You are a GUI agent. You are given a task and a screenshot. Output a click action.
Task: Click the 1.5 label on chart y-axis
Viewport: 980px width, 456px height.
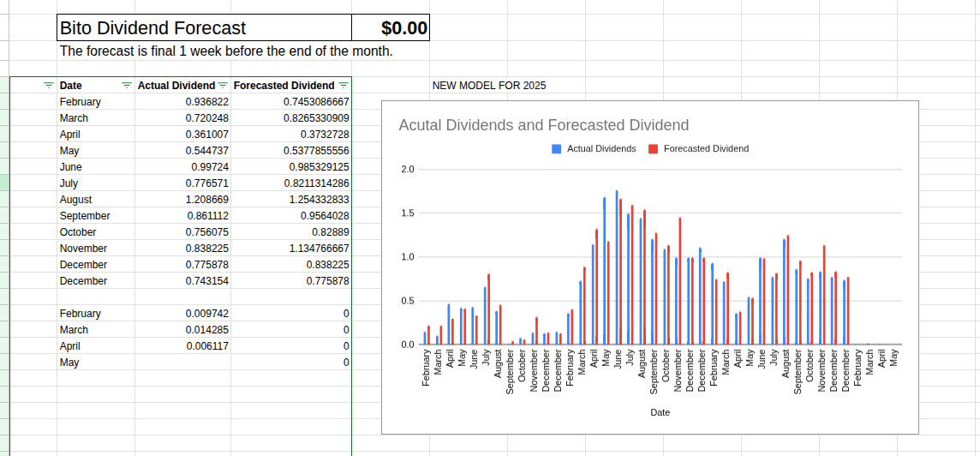coord(407,213)
